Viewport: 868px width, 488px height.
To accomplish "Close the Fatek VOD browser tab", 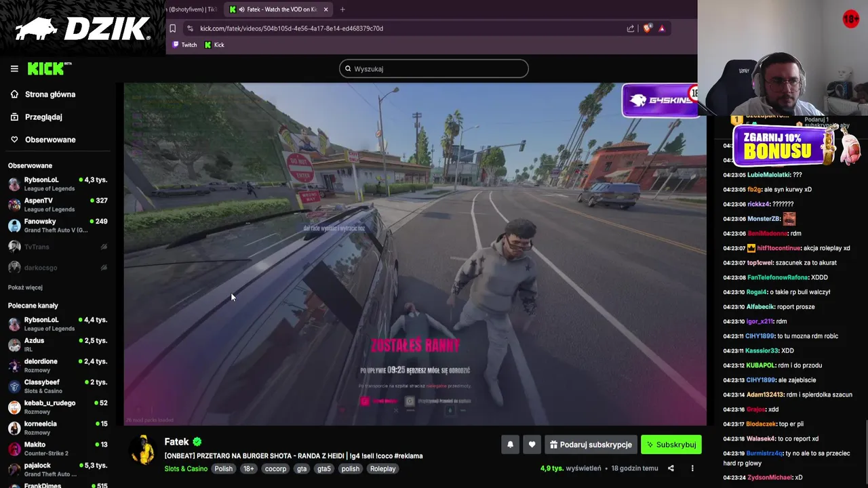I will tap(325, 9).
